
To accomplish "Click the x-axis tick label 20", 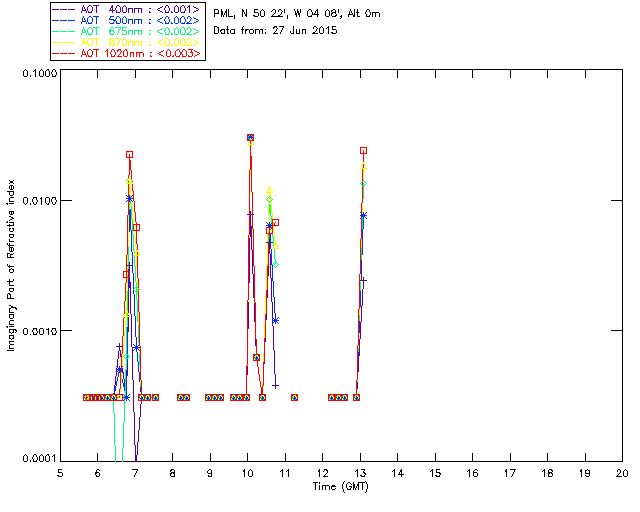I will [622, 473].
